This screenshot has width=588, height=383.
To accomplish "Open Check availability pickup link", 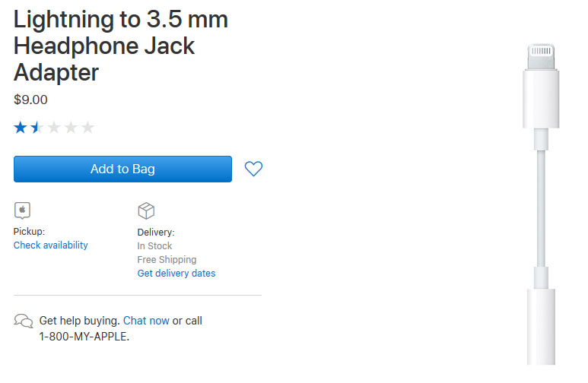I will point(51,245).
